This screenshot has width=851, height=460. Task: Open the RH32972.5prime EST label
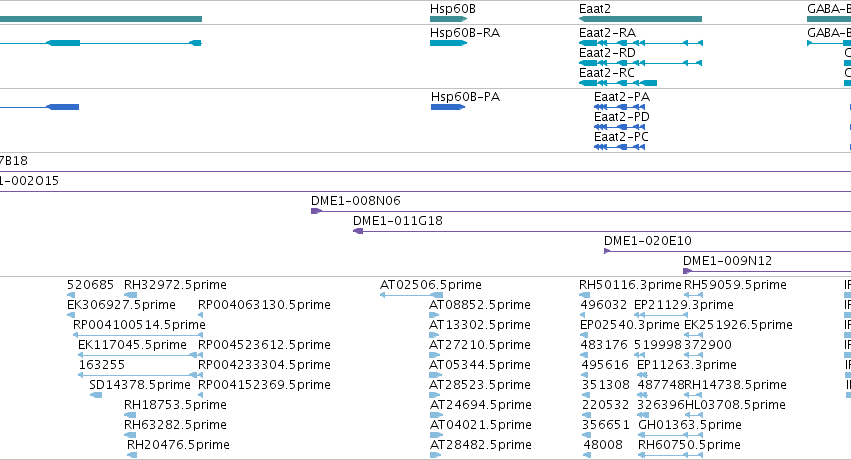tap(175, 285)
